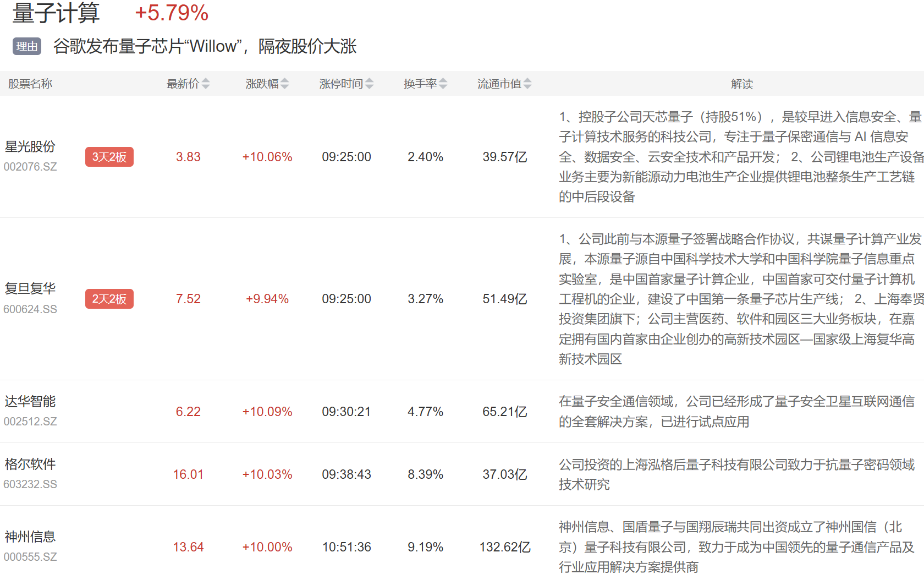Select the 格尔软件 stock name
Screen dimensions: 924x585
click(x=30, y=464)
